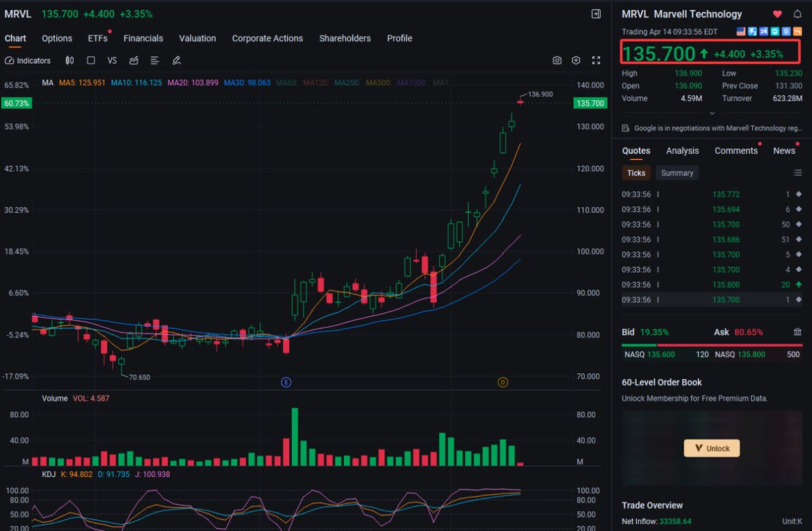Viewport: 812px width, 531px height.
Task: Select the Ticks toggle button
Action: click(636, 173)
